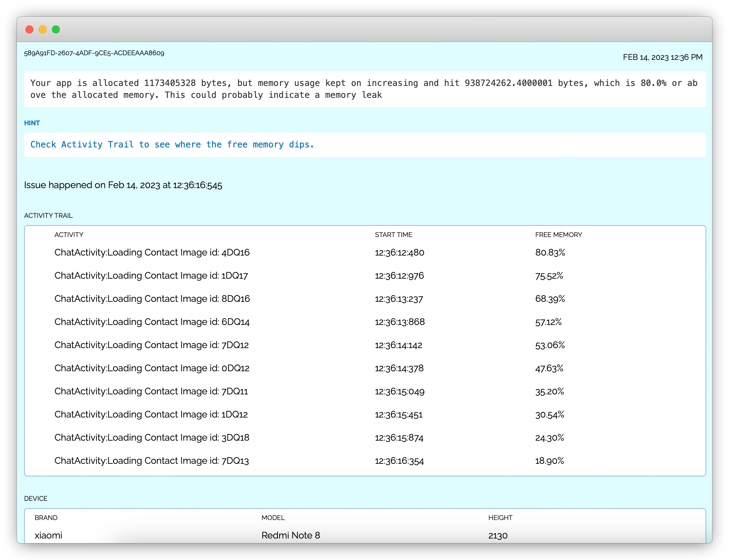Click the yellow minimize window button
Viewport: 729px width, 560px height.
[x=43, y=29]
